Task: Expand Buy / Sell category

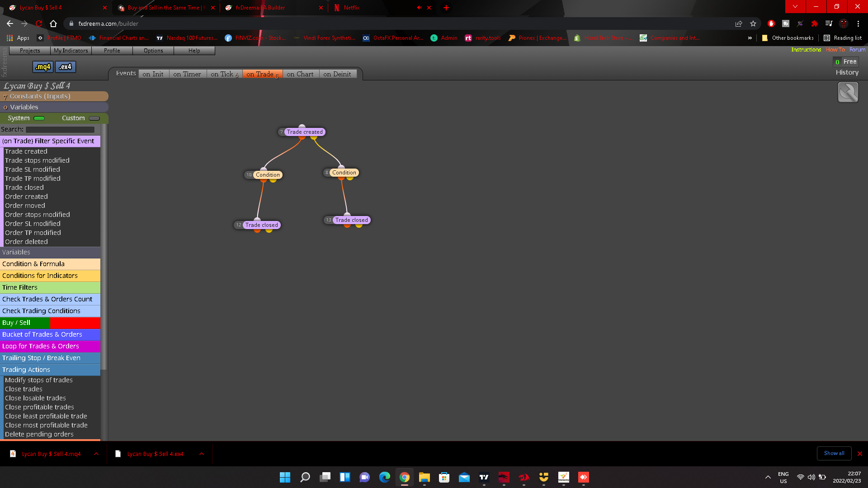Action: [50, 323]
